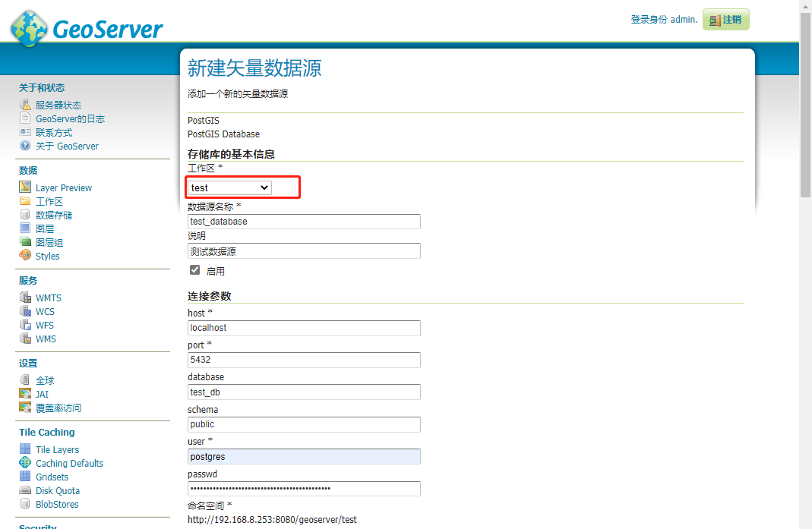Toggle the 启用 enabled checkbox

point(194,269)
